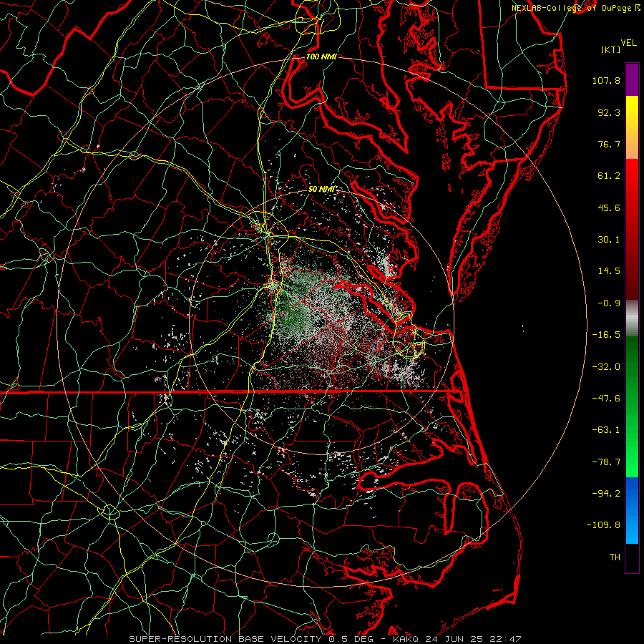Click the 61.2 velocity legend value
644x644 pixels.
click(x=609, y=176)
